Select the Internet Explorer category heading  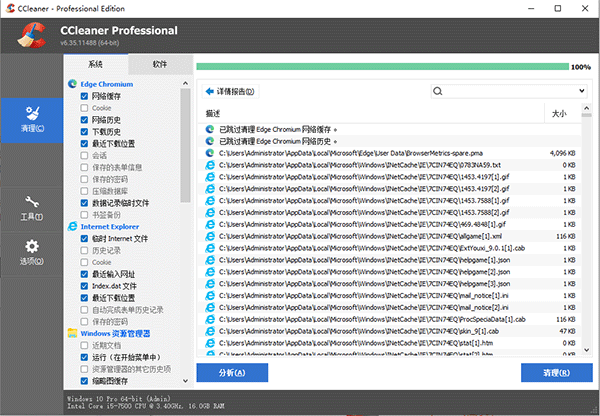click(x=109, y=227)
